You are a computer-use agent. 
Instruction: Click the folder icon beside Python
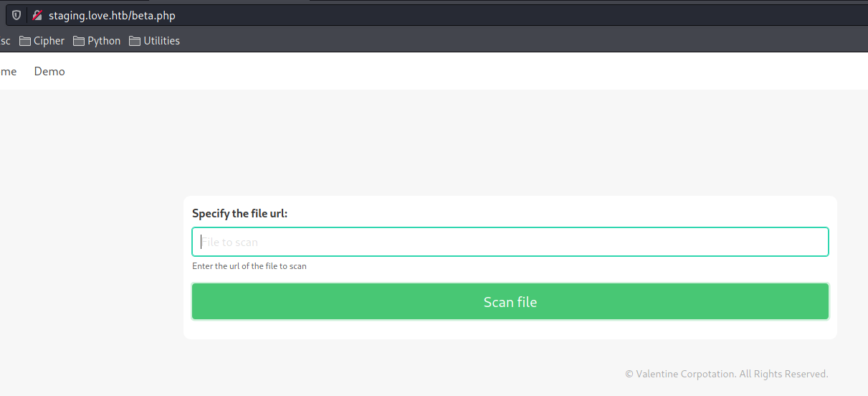[79, 41]
